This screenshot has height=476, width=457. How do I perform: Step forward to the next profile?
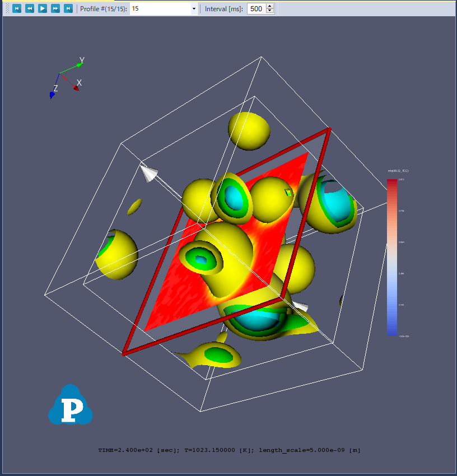(55, 9)
